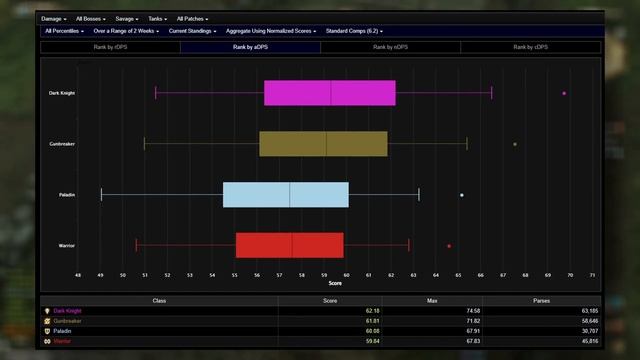Open the All Patches dropdown
The height and width of the screenshot is (360, 640).
click(192, 19)
